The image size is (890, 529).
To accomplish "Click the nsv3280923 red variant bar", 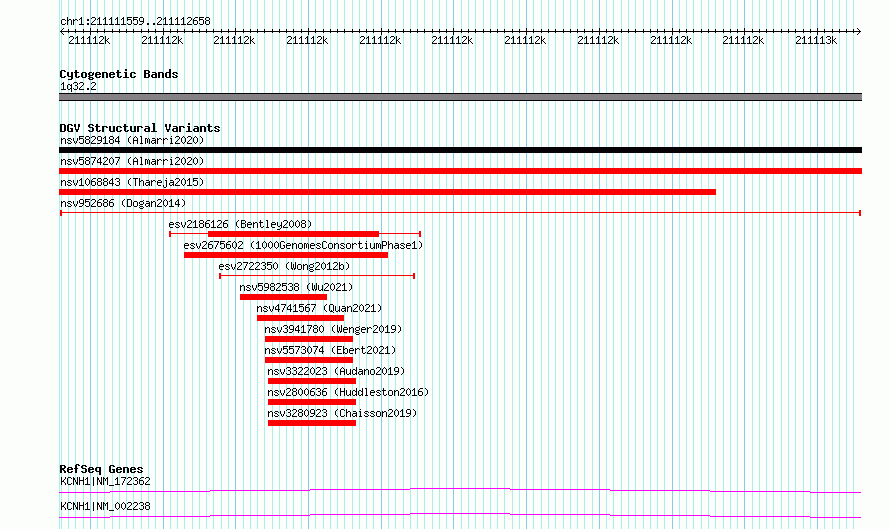I will (312, 423).
